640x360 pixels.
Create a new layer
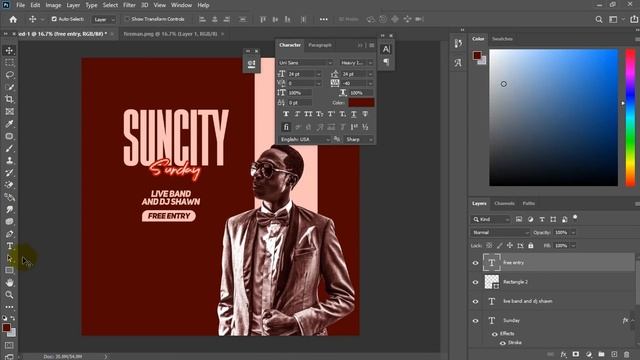(614, 355)
